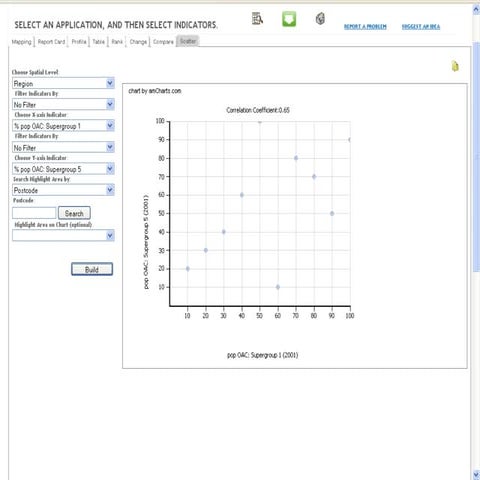Click the document search icon in the header
The height and width of the screenshot is (480, 480).
click(257, 19)
